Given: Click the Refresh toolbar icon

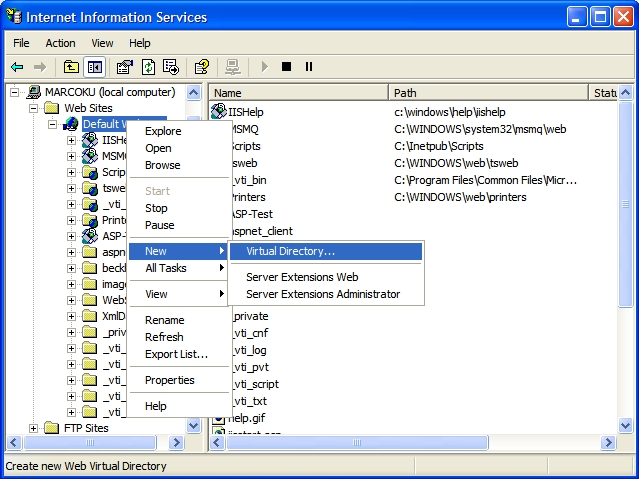Looking at the screenshot, I should coord(148,67).
